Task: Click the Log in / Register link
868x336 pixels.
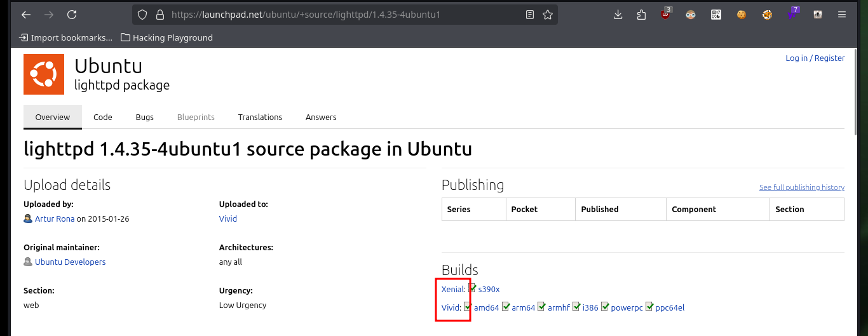Action: [815, 58]
